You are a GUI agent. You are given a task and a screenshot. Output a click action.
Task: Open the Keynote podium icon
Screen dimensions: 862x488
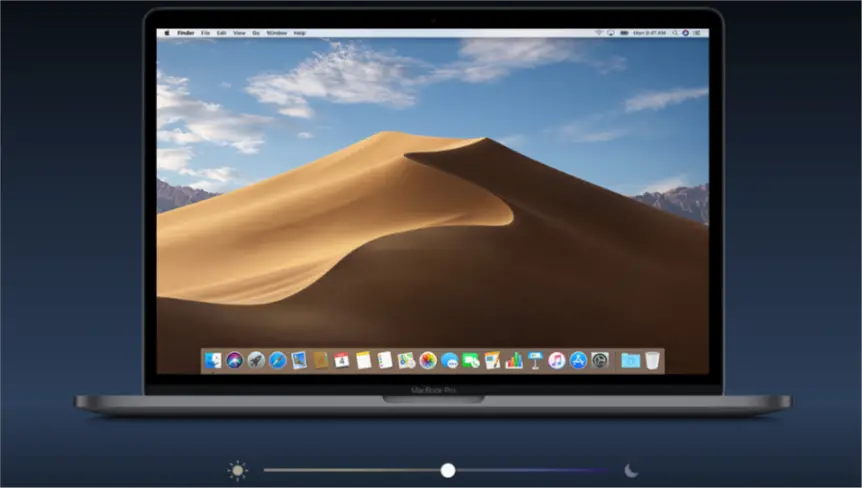pos(535,361)
